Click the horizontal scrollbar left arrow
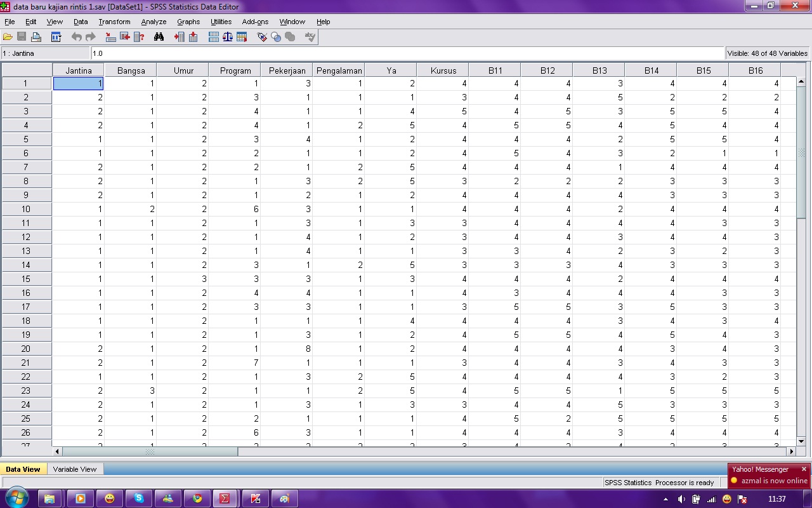 coord(58,451)
